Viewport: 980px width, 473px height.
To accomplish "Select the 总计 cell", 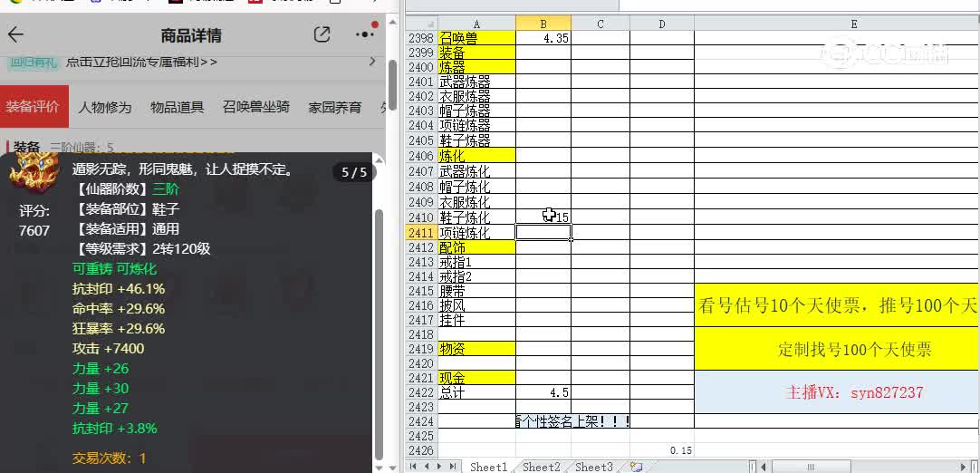I will pos(477,392).
